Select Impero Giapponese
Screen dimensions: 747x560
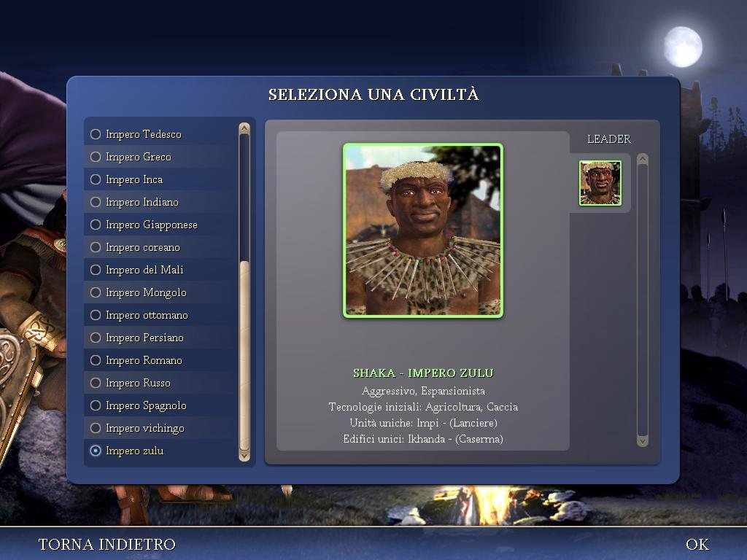160,225
